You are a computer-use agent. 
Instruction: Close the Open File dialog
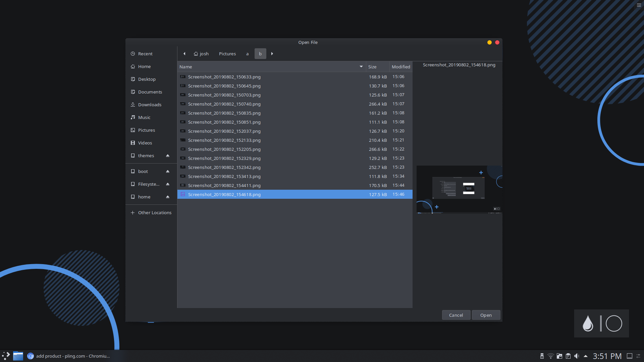click(x=497, y=42)
